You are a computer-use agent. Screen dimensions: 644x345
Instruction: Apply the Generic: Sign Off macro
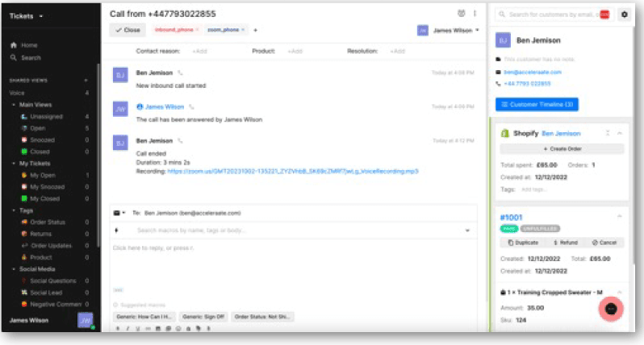pos(203,317)
